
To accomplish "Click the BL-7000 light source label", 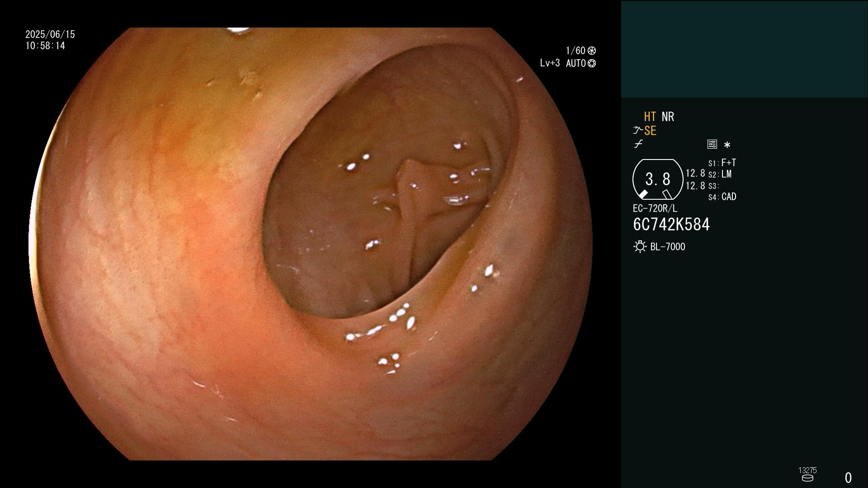I will click(x=668, y=247).
